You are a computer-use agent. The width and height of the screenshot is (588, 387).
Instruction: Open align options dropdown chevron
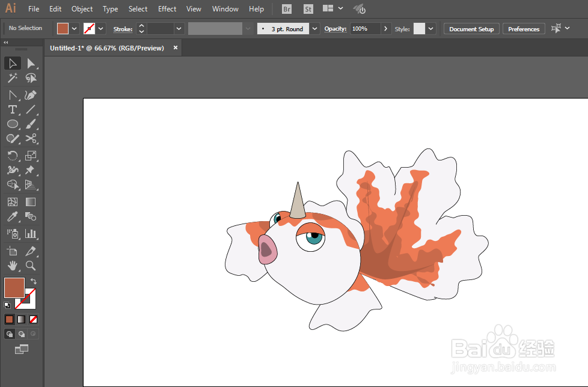pos(568,28)
